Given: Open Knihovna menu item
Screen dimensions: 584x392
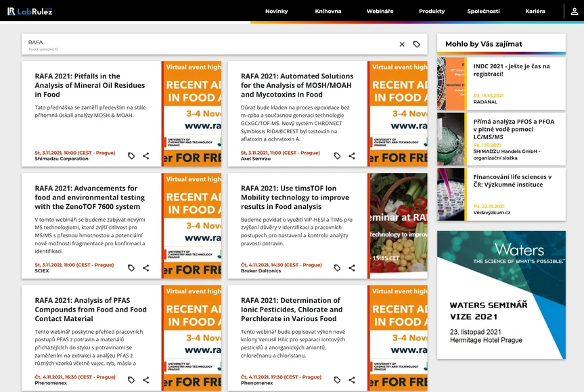Looking at the screenshot, I should (328, 11).
